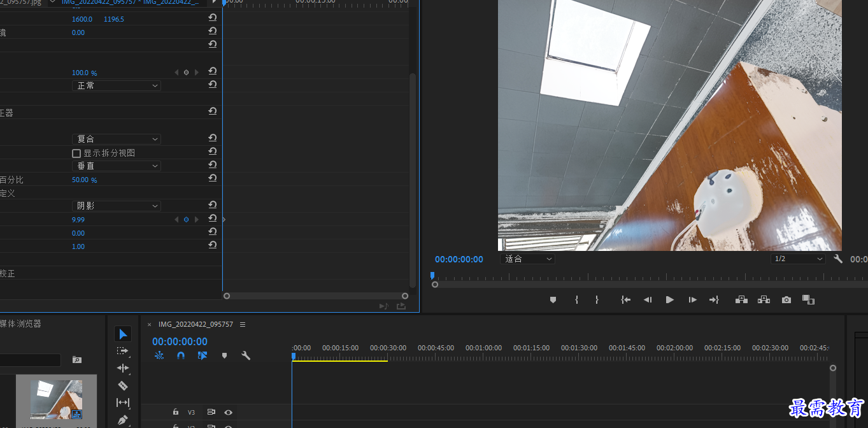Add a marker in the timeline
The image size is (868, 428).
tap(224, 356)
